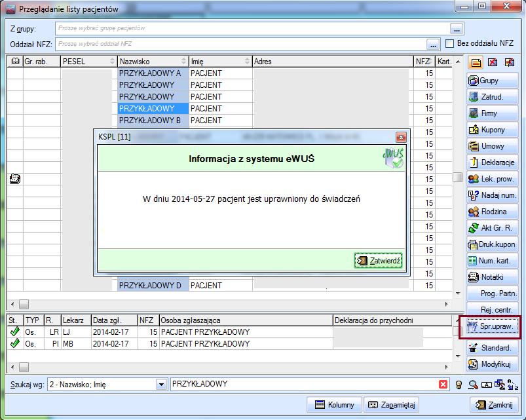This screenshot has height=420, width=526.
Task: Click Osoba zgłaszająca column header
Action: tap(246, 320)
